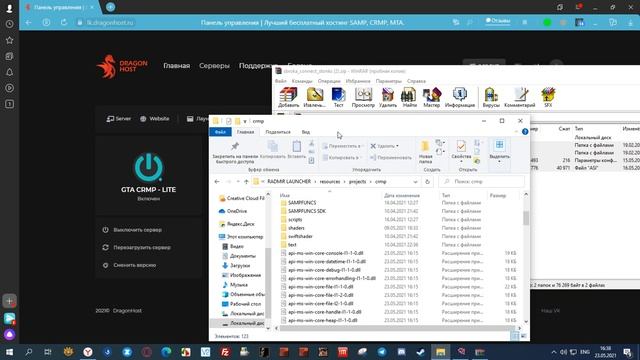Screen dimensions: 640x360
Task: Open WinRAR Команды menu
Action: tap(302, 81)
